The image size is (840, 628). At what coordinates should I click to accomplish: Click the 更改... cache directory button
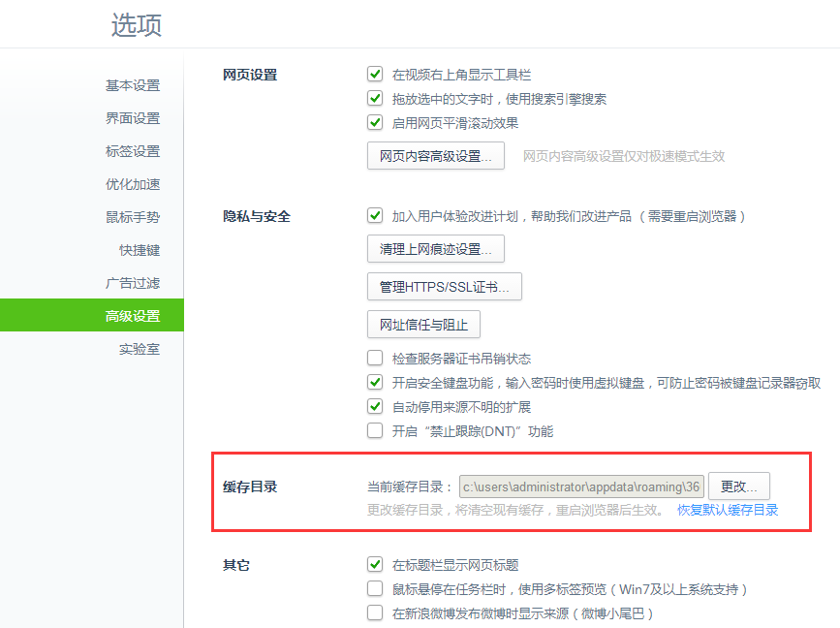click(x=738, y=487)
